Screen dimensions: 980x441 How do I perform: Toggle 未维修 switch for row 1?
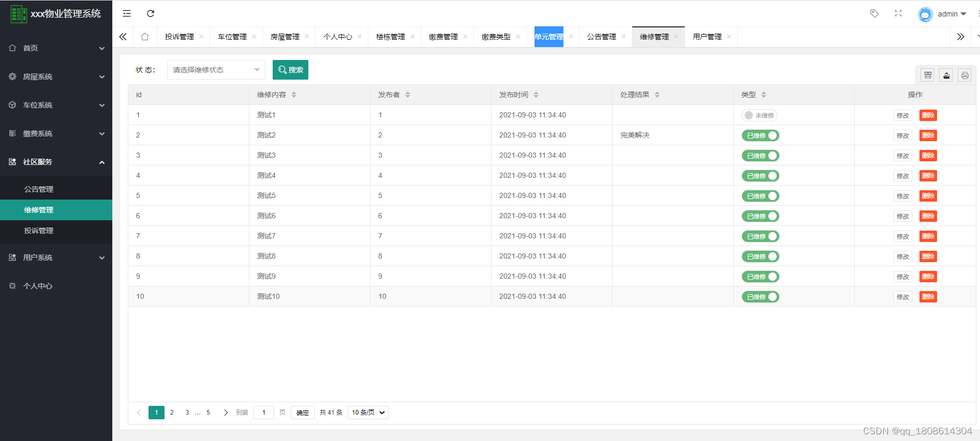coord(759,115)
